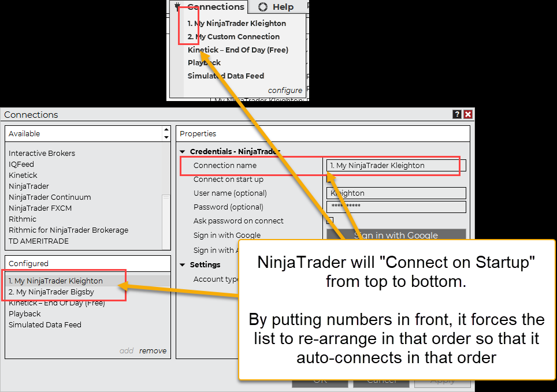Select NinjaTrader Continuum in Available list
The width and height of the screenshot is (557, 392).
[x=50, y=197]
